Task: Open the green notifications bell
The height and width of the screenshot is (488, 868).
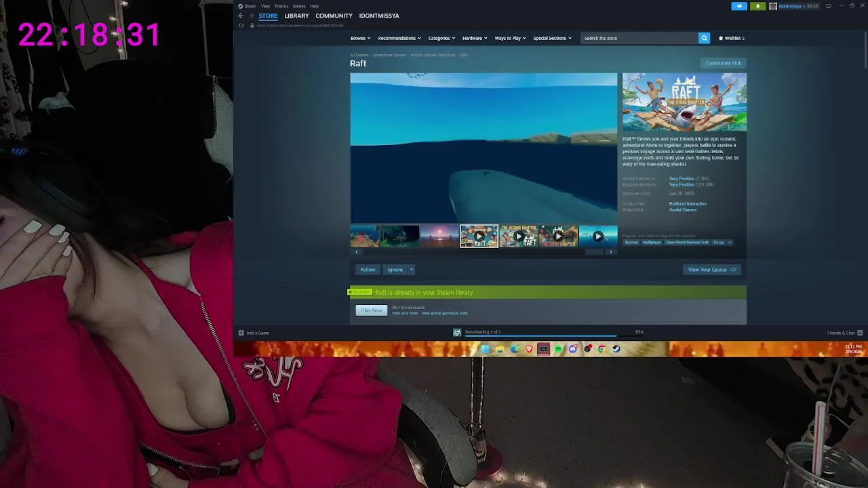Action: (757, 6)
